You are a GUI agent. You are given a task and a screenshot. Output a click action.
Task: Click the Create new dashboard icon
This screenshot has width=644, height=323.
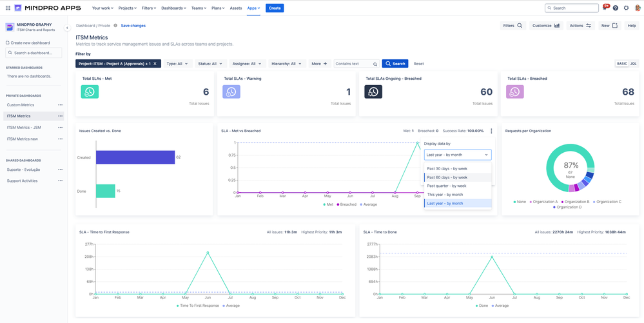pos(8,43)
